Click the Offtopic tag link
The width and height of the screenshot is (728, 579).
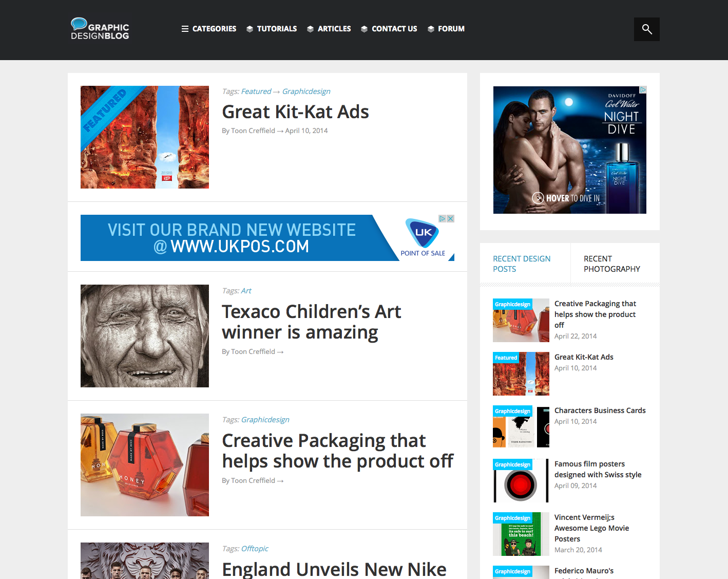coord(255,549)
